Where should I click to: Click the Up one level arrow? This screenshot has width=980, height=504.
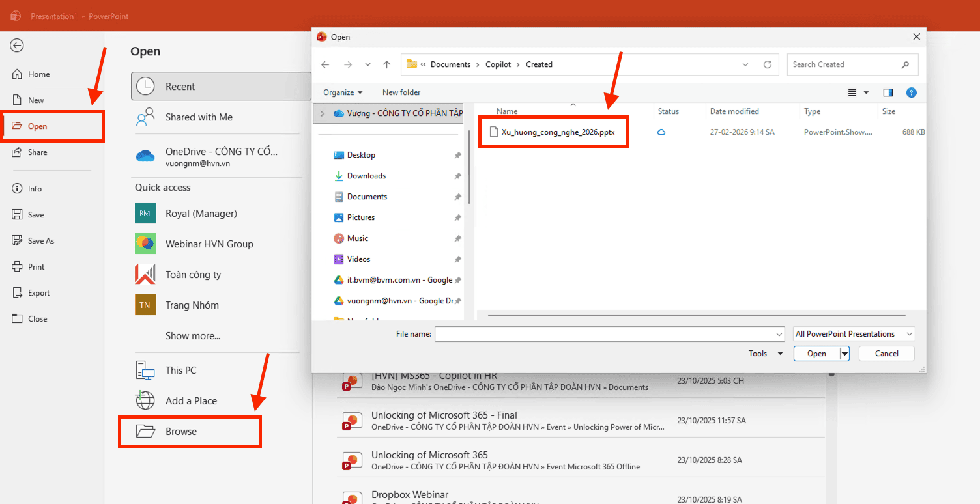coord(386,64)
